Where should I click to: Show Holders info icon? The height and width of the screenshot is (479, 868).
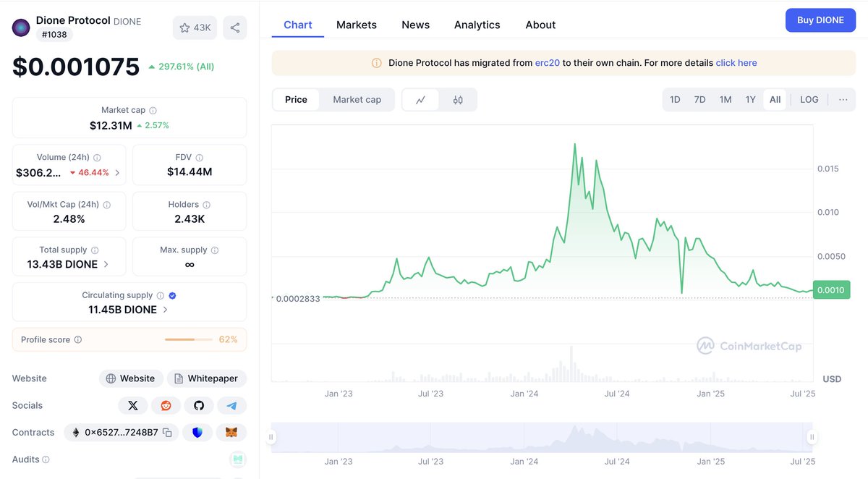pos(206,205)
